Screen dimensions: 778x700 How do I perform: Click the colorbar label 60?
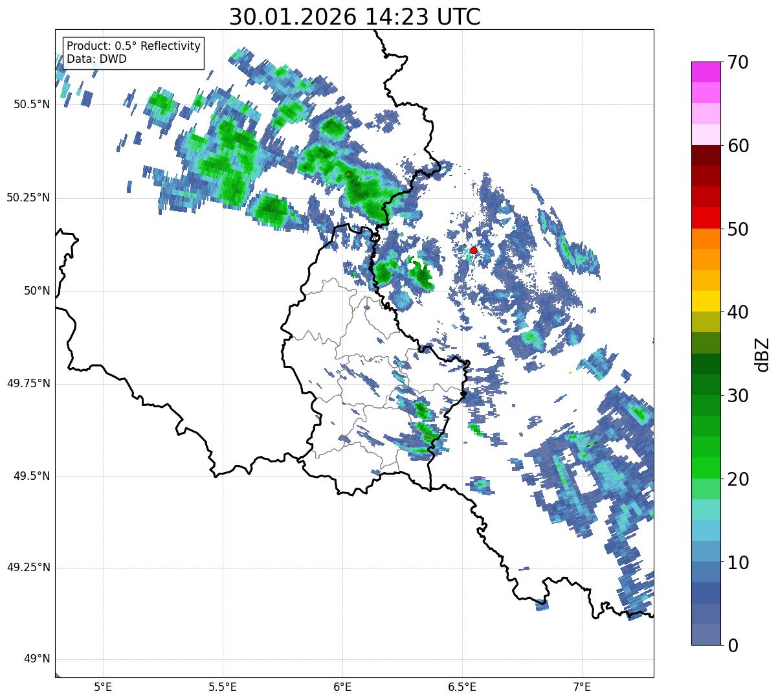tap(739, 146)
